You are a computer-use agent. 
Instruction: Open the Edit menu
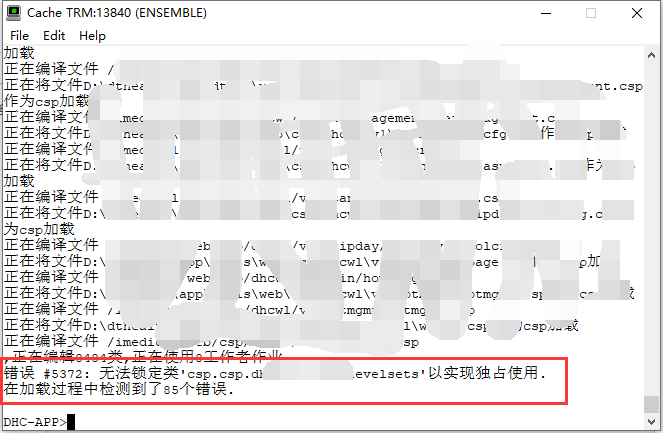[54, 36]
